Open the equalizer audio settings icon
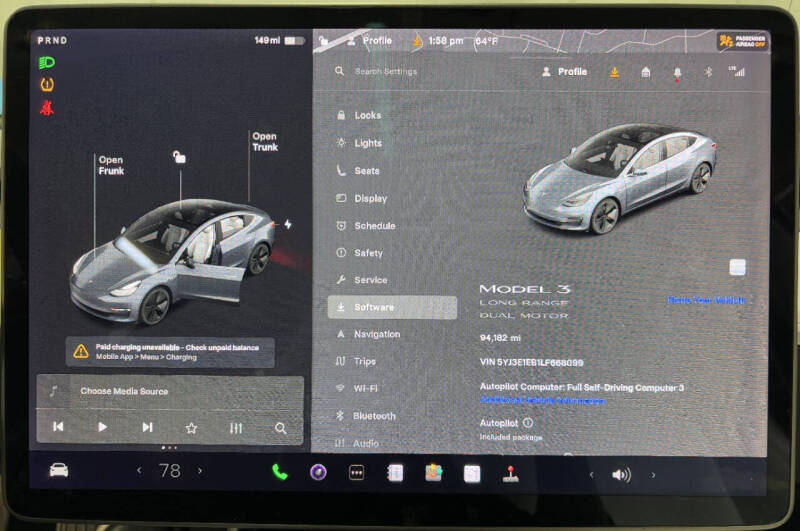The height and width of the screenshot is (531, 800). tap(236, 428)
